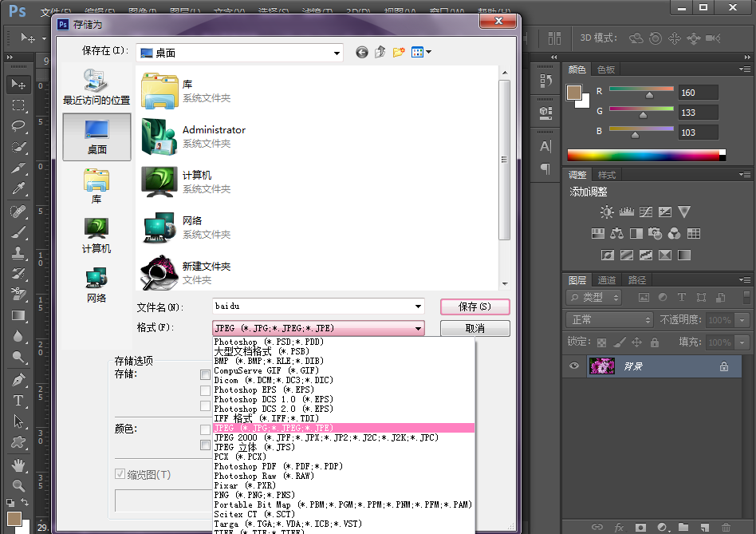The width and height of the screenshot is (756, 534).
Task: Select the Brush tool
Action: coord(18,232)
